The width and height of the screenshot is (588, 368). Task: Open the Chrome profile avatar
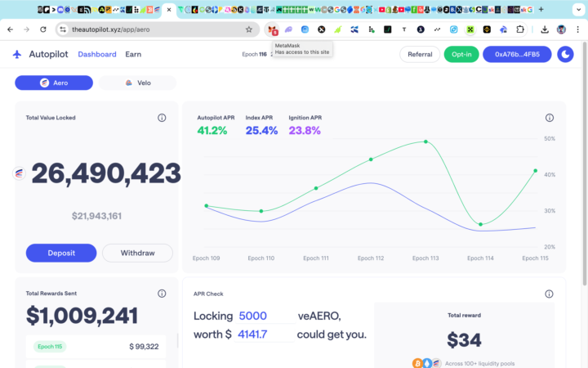[561, 29]
